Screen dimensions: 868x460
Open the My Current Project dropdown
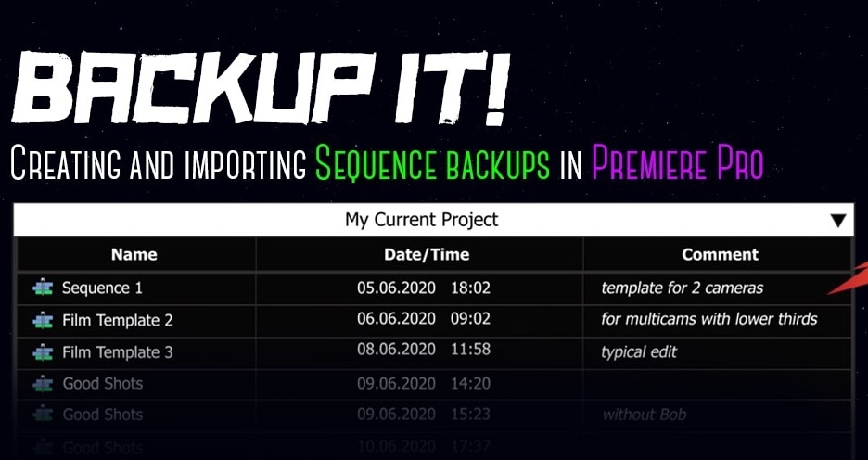click(422, 220)
